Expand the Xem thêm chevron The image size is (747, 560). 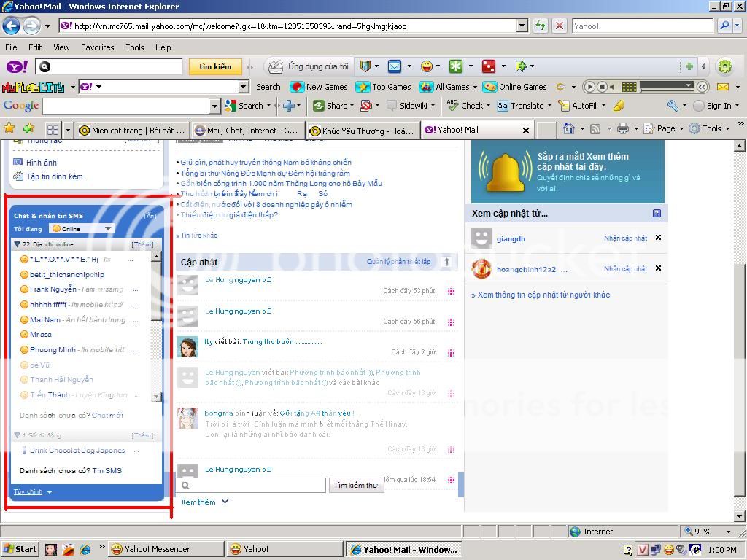click(225, 502)
